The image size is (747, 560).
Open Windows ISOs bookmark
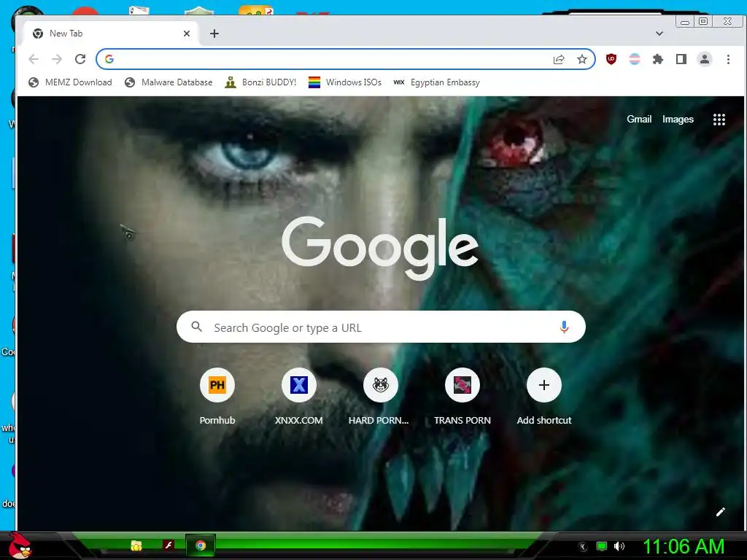(345, 82)
